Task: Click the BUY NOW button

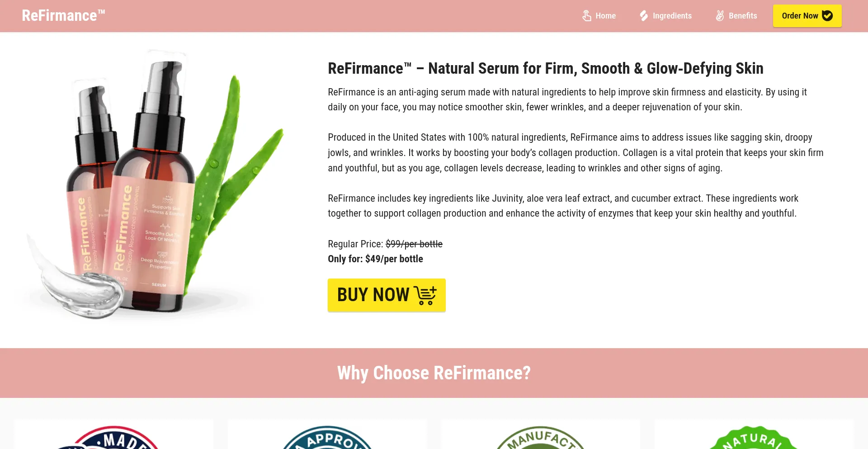Action: pos(387,295)
